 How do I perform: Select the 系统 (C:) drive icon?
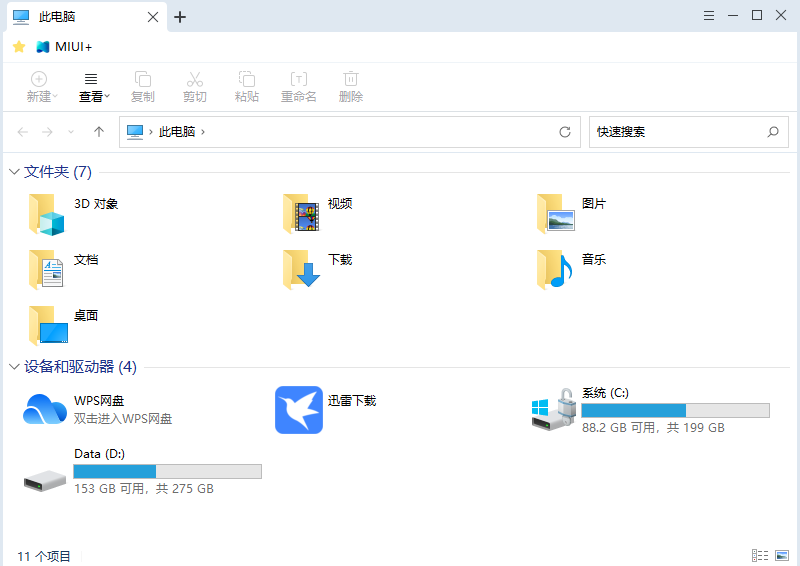click(554, 409)
